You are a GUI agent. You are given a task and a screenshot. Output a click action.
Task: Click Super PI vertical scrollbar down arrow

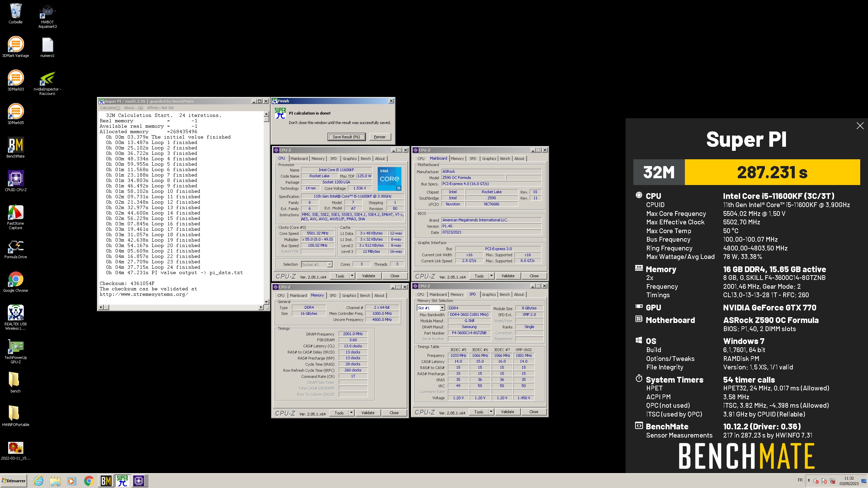pos(267,302)
